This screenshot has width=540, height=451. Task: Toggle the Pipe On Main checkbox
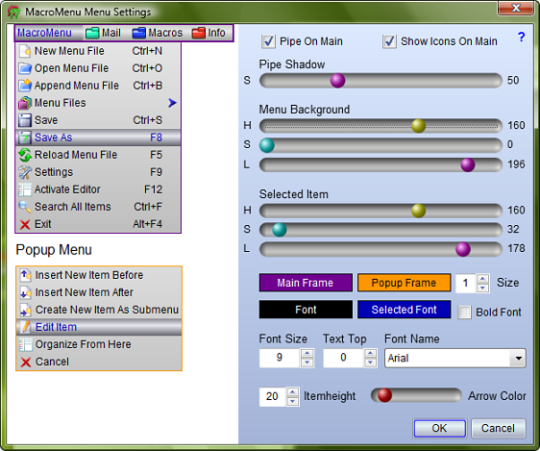click(268, 41)
